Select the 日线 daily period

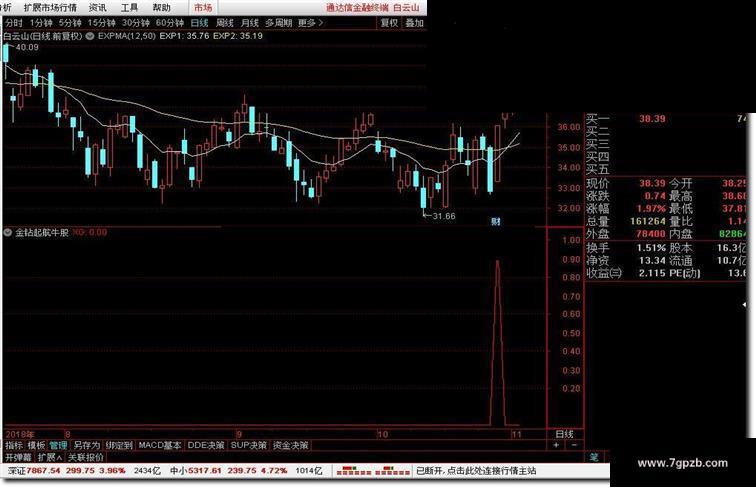pos(199,23)
